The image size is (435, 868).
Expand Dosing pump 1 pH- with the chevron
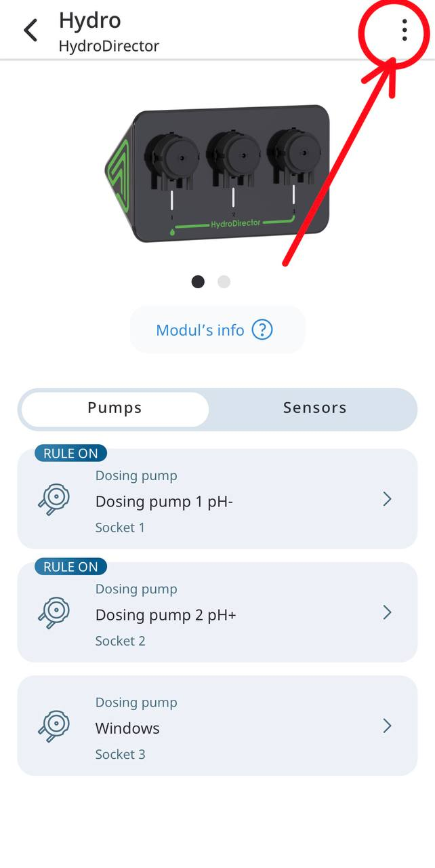point(388,500)
